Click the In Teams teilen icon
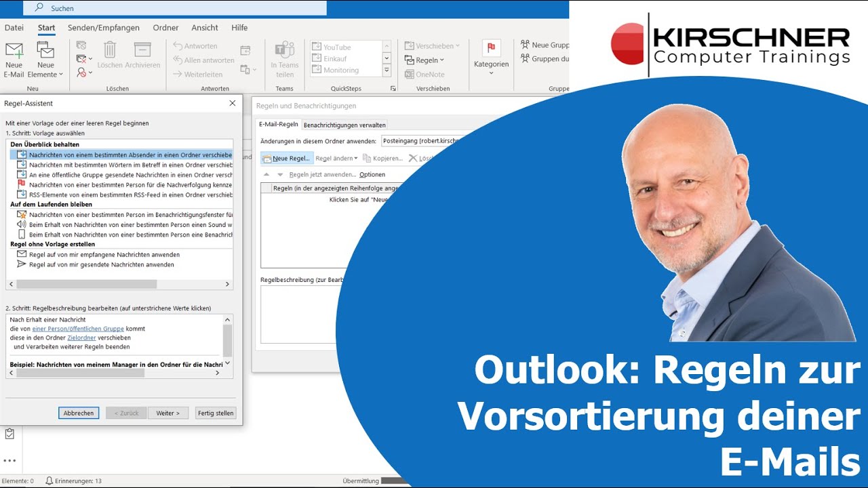 [284, 60]
